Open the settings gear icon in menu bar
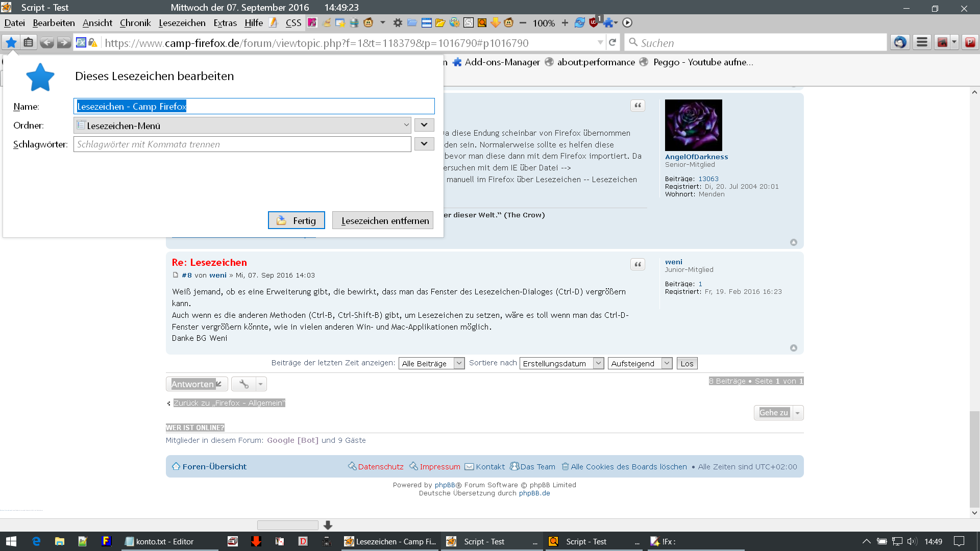 (x=398, y=23)
